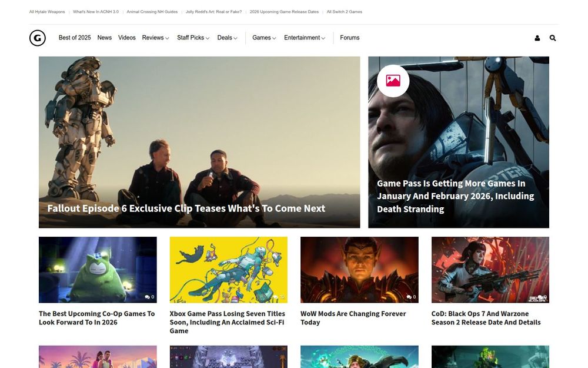Image resolution: width=588 pixels, height=368 pixels.
Task: Expand the Games dropdown
Action: pos(264,38)
